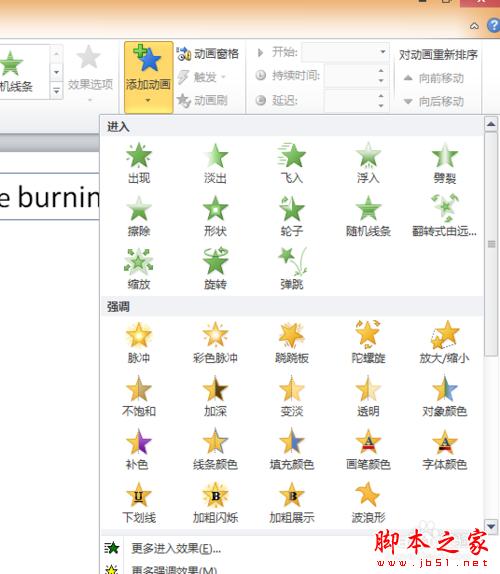Click the 延迟 delay field
This screenshot has height=574, width=500.
tap(351, 100)
